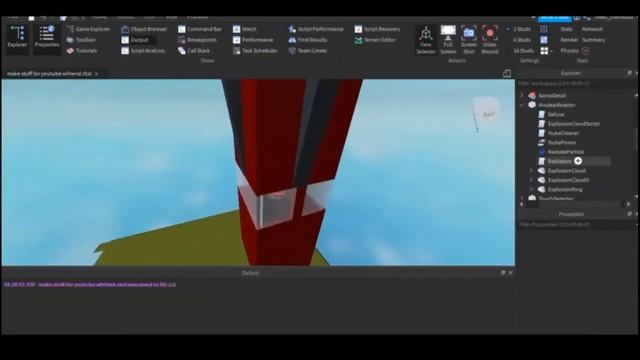The width and height of the screenshot is (640, 360).
Task: Take a Screen Shot
Action: (469, 40)
